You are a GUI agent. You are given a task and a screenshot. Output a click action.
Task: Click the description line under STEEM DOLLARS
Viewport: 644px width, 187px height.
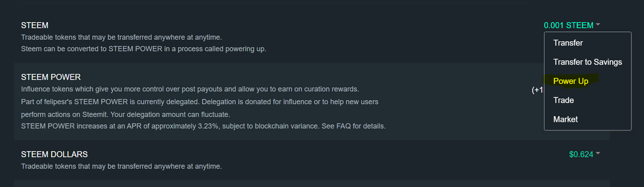coord(121,166)
